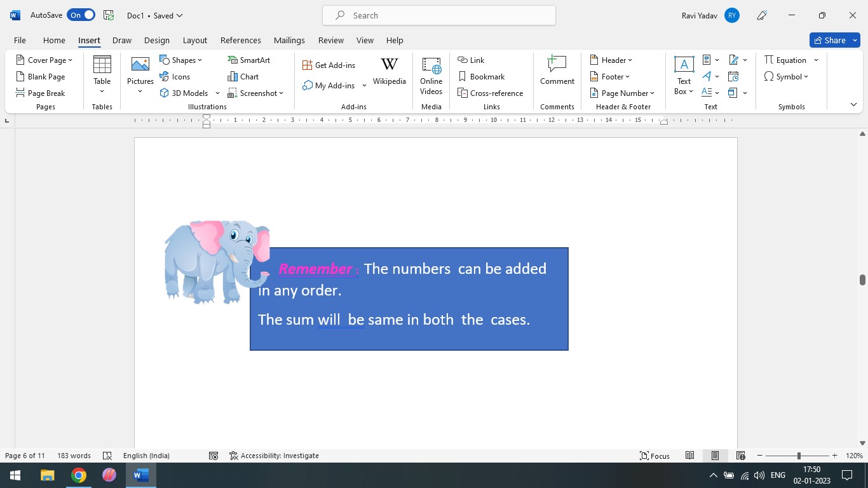Toggle the AutoSave switch
Image resolution: width=868 pixels, height=488 pixels.
point(81,15)
